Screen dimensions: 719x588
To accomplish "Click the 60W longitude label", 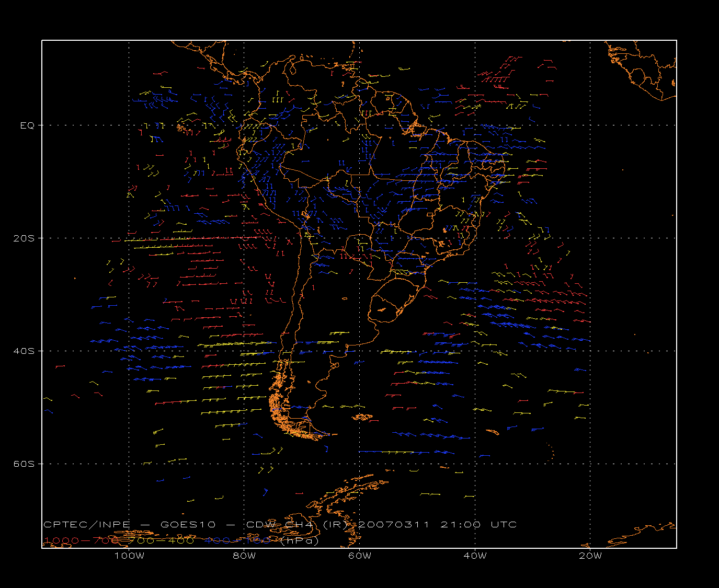I will pos(360,556).
